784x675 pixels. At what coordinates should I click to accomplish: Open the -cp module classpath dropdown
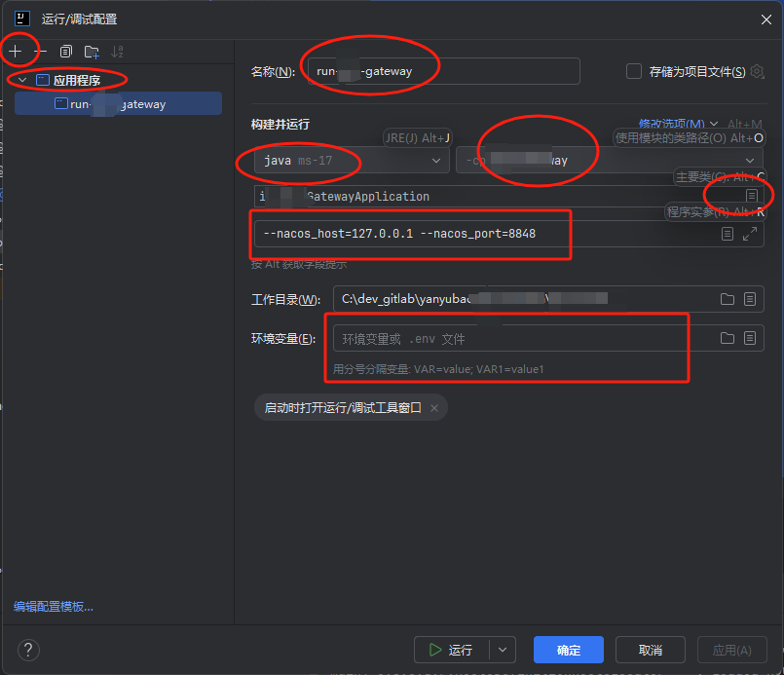coord(610,160)
